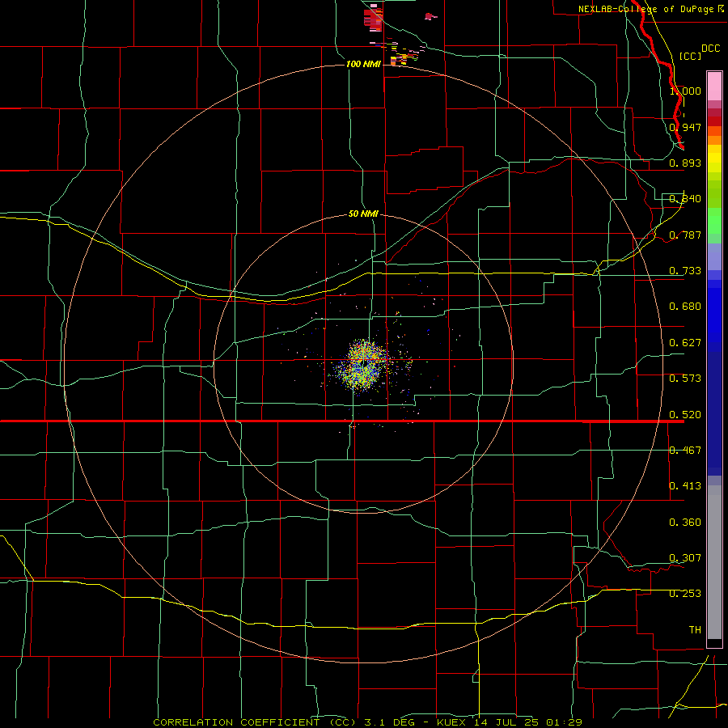
Task: Click the 0.360 legend value
Action: pyautogui.click(x=685, y=523)
